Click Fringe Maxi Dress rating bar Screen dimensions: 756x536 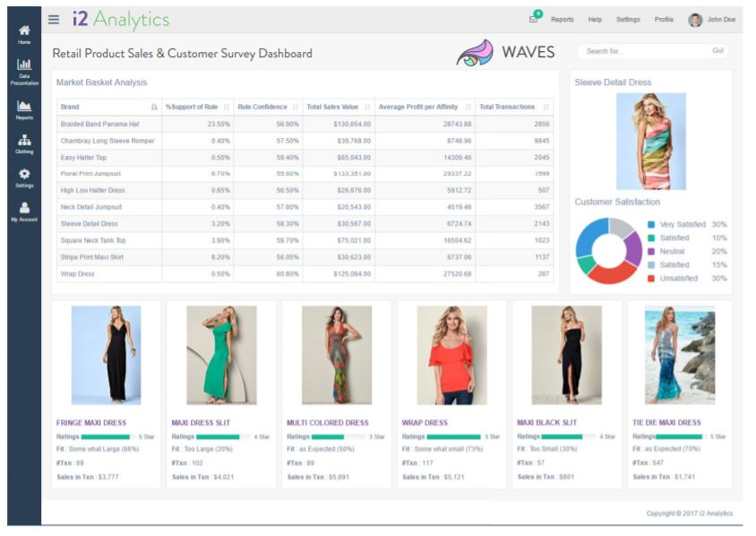[108, 437]
